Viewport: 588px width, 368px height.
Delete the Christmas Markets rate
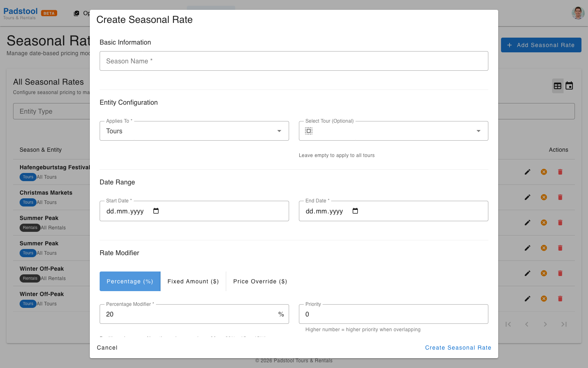coord(560,197)
